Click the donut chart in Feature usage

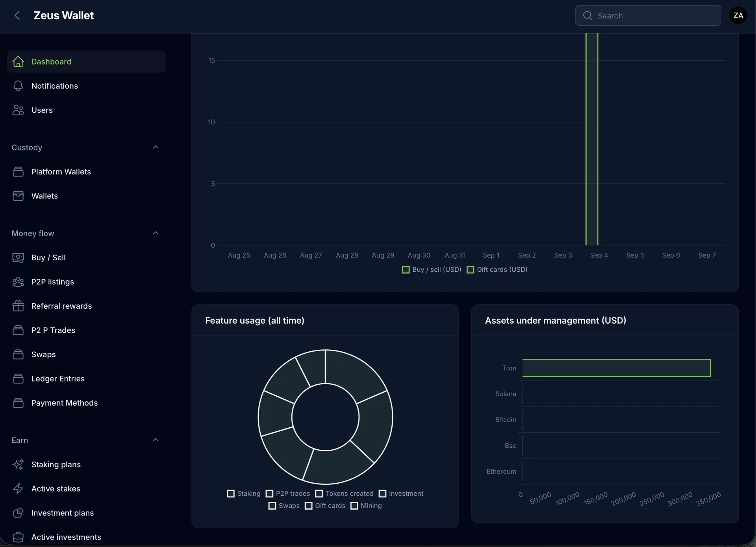[325, 417]
